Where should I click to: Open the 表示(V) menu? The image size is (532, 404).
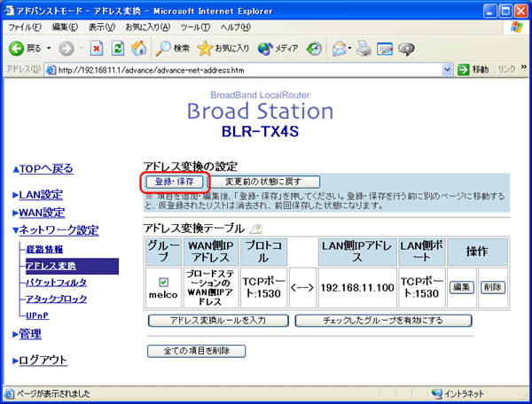[x=102, y=27]
